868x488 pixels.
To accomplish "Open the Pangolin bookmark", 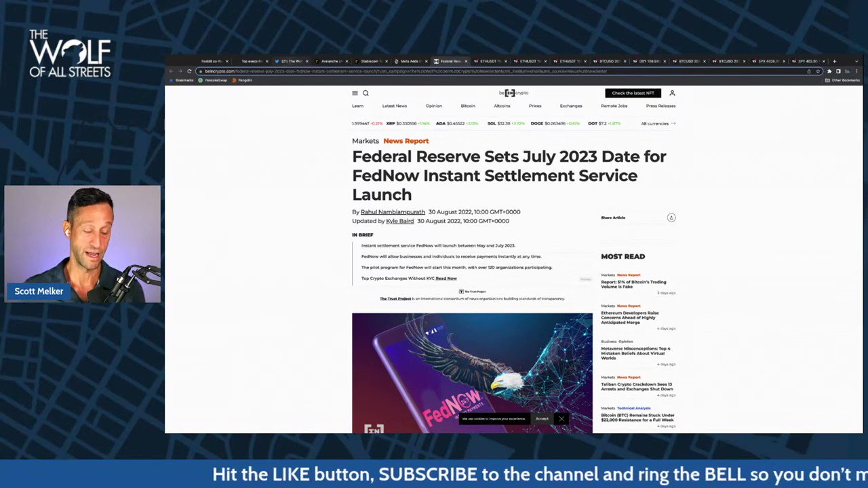I will point(242,80).
